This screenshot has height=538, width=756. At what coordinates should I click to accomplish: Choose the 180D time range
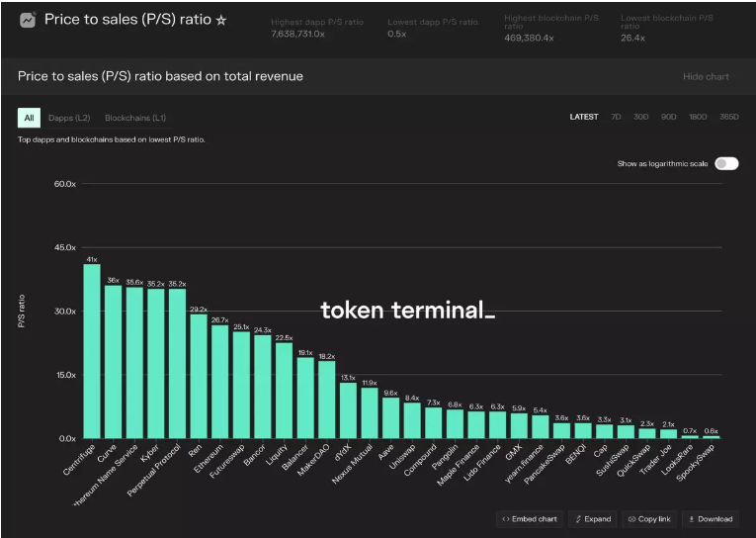(x=698, y=117)
